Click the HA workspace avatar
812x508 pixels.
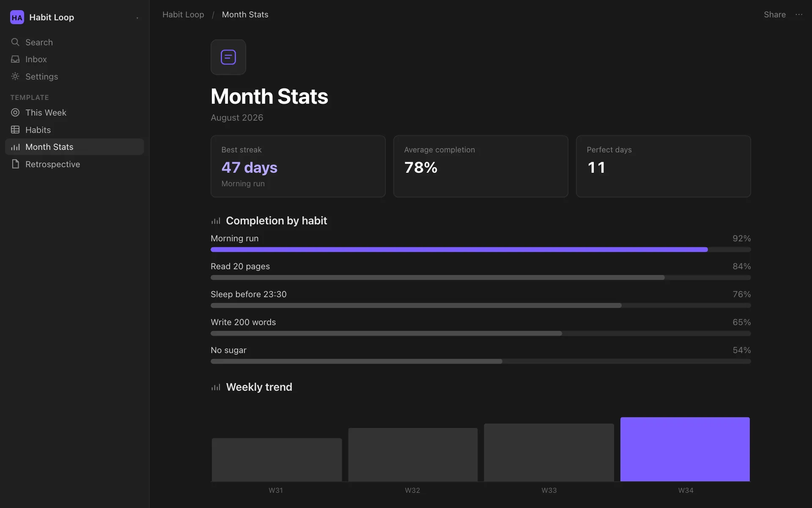click(x=17, y=17)
